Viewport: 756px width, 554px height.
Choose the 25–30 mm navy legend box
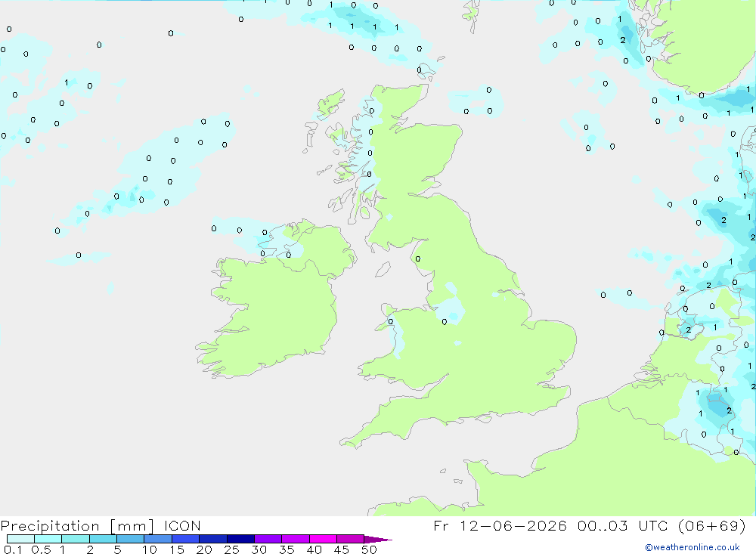pyautogui.click(x=240, y=539)
